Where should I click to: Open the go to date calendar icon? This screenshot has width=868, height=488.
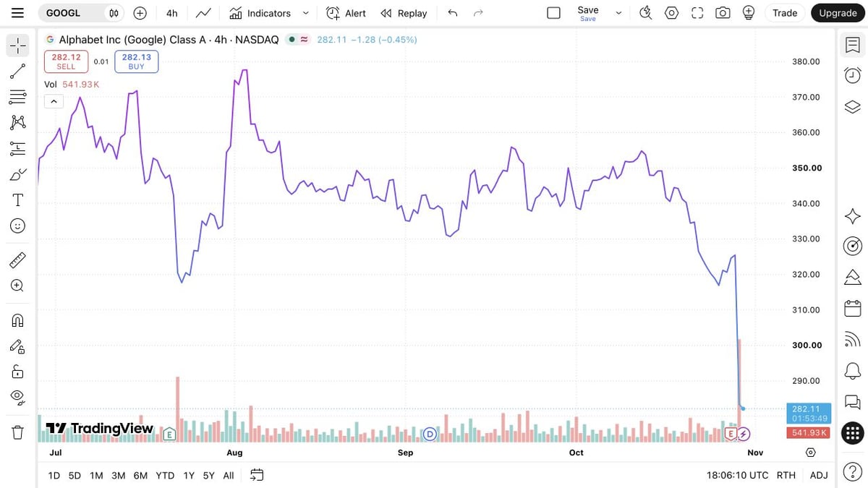[x=257, y=475]
